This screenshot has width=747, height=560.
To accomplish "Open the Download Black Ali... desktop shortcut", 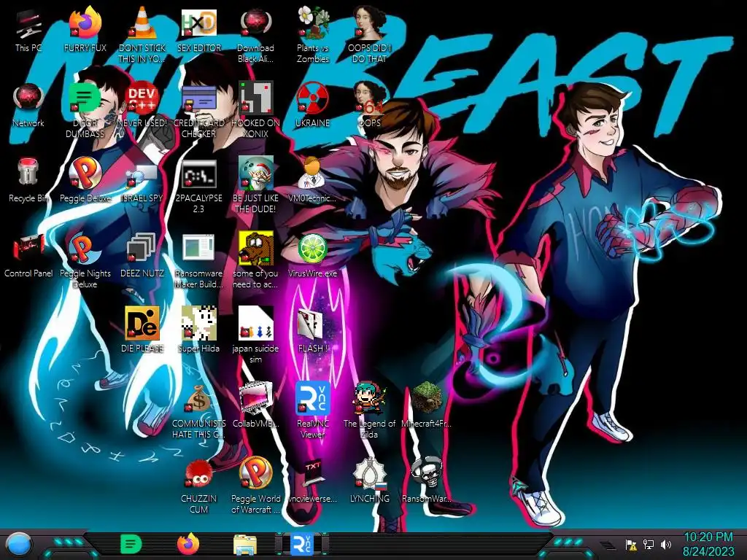I will 256,36.
